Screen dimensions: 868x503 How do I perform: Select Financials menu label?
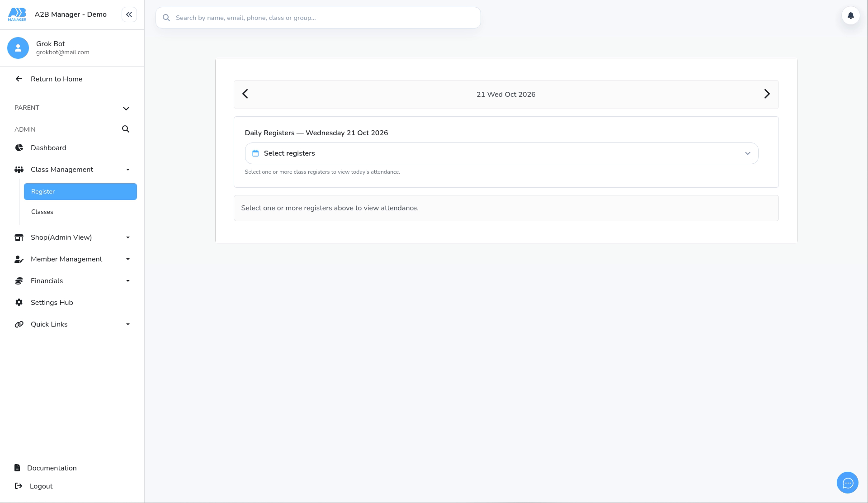(47, 281)
